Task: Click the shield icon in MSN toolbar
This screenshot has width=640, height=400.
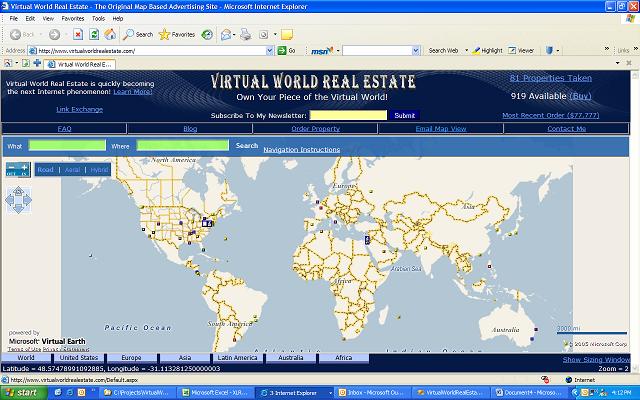Action: [x=549, y=51]
